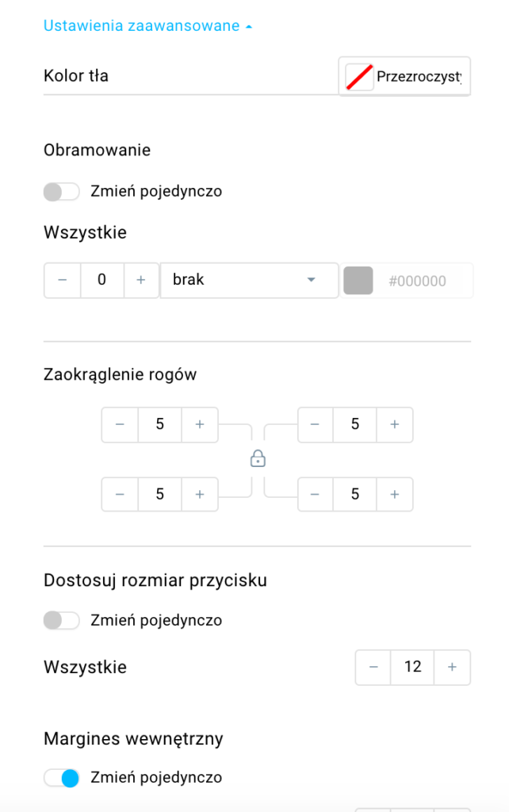Click the grey border colour swatch
The width and height of the screenshot is (509, 812).
pyautogui.click(x=358, y=281)
